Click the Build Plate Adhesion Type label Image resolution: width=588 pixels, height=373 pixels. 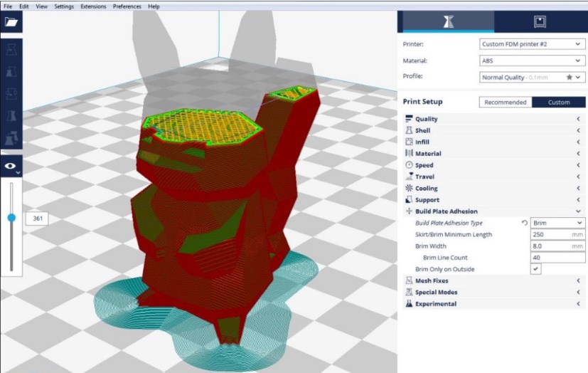pyautogui.click(x=449, y=223)
